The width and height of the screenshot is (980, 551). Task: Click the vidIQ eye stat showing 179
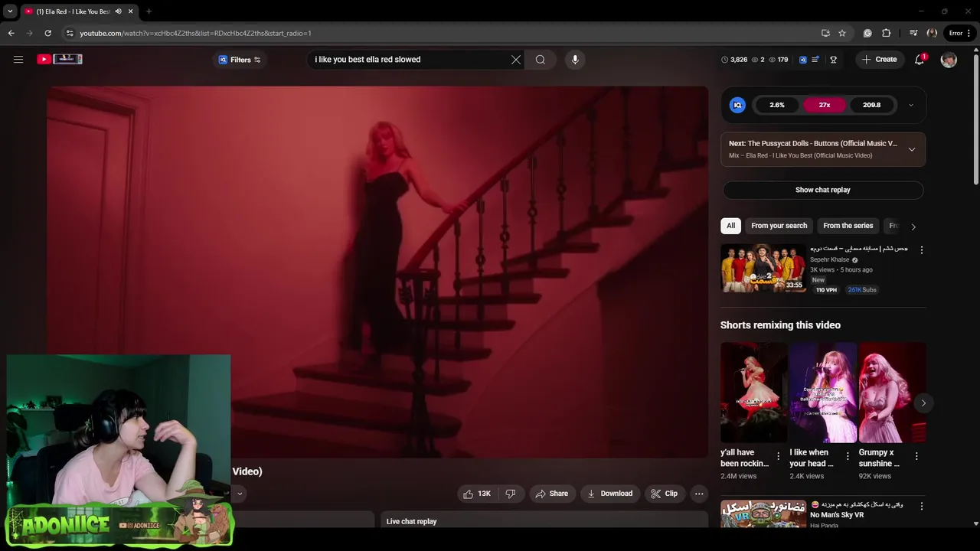(x=779, y=60)
